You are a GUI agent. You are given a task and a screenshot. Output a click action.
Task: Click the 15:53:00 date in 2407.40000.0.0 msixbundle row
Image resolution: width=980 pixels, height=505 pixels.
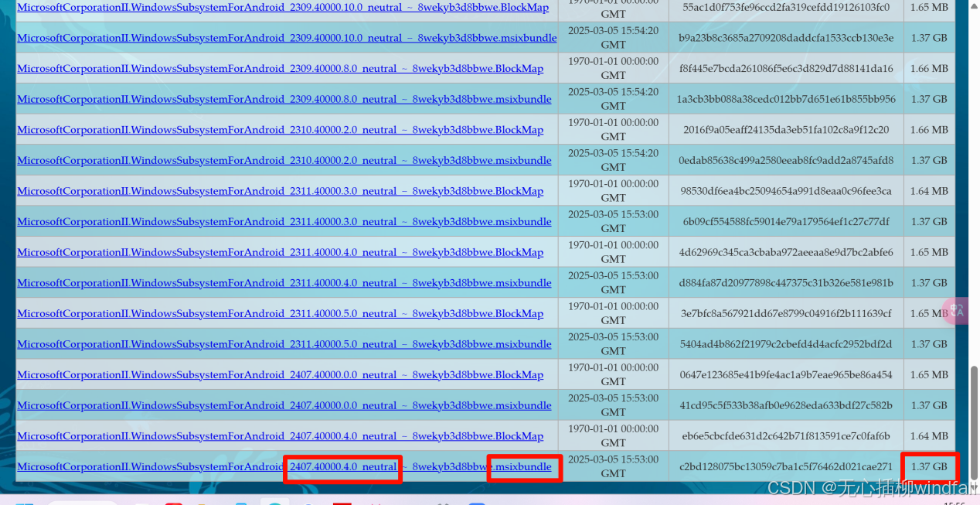click(x=614, y=405)
